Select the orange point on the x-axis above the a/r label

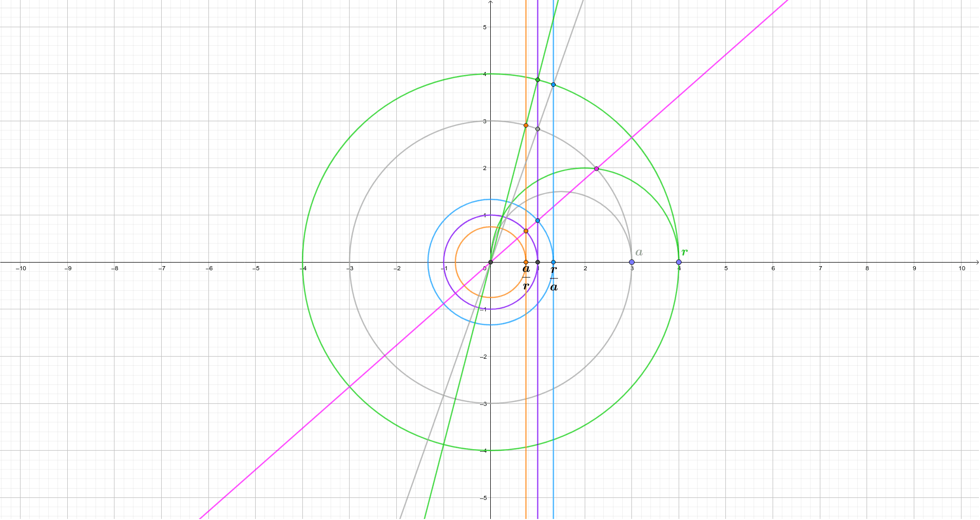526,262
